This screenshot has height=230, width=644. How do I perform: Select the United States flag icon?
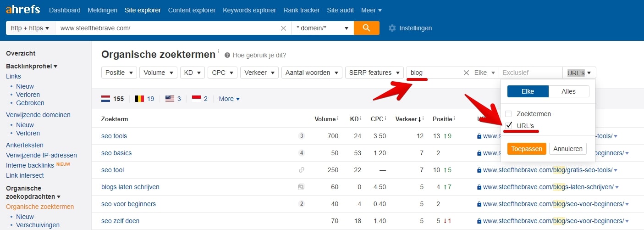coord(170,99)
